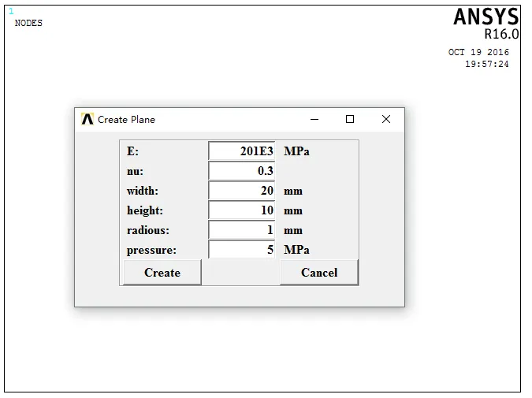Click the OCT 19 2016 date text

pyautogui.click(x=478, y=52)
